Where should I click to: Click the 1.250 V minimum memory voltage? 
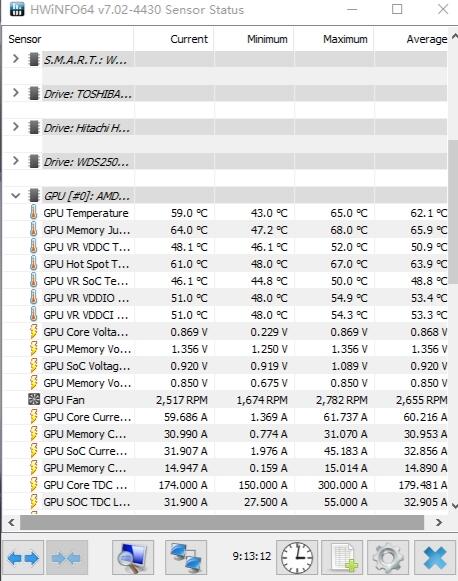point(269,349)
